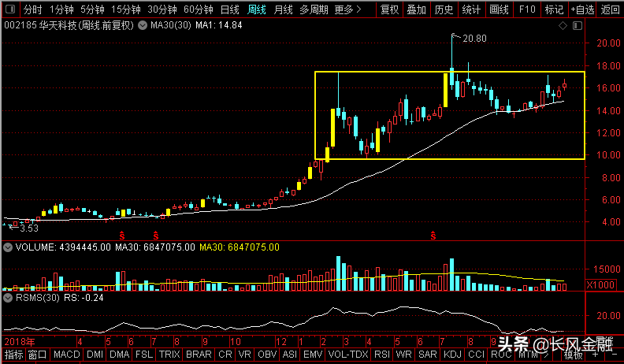Viewport: 624px width, 364px height.
Task: Select the FSL indicator
Action: [143, 355]
